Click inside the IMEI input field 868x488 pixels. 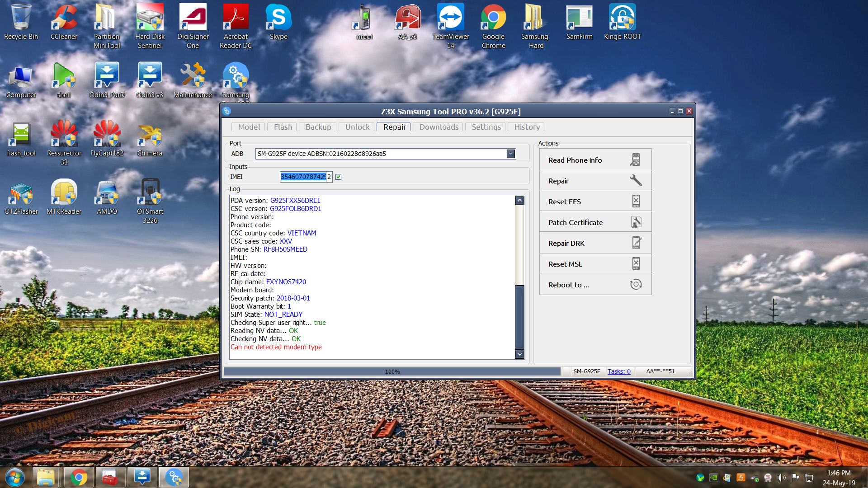306,177
